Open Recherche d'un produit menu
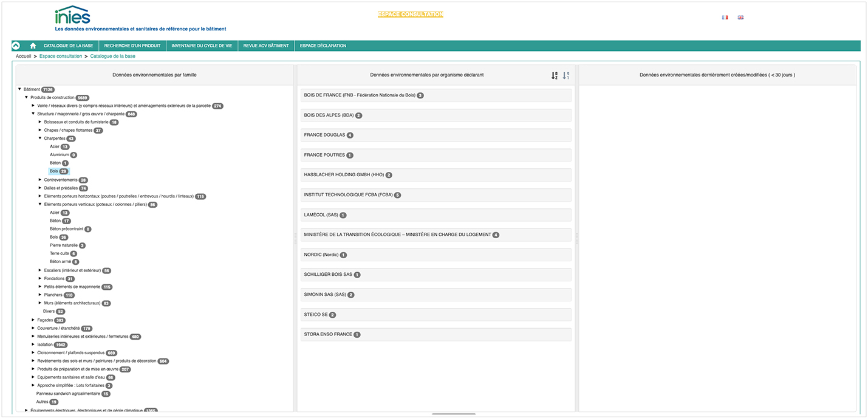This screenshot has width=868, height=418. coord(132,46)
